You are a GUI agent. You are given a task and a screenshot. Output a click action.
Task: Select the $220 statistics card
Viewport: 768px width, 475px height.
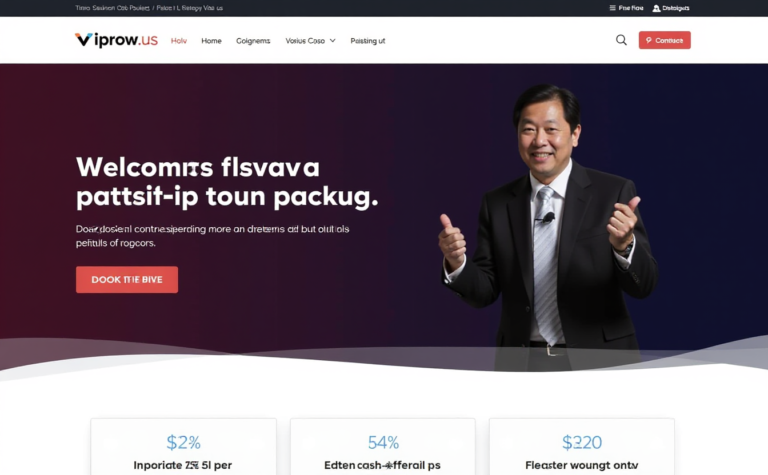pyautogui.click(x=582, y=447)
